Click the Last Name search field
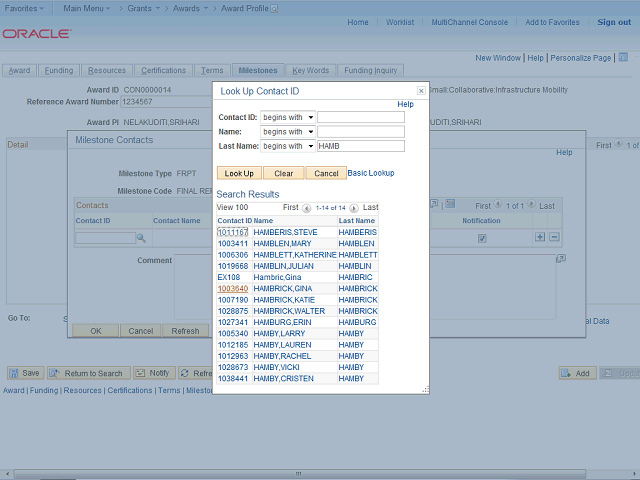 pyautogui.click(x=360, y=146)
